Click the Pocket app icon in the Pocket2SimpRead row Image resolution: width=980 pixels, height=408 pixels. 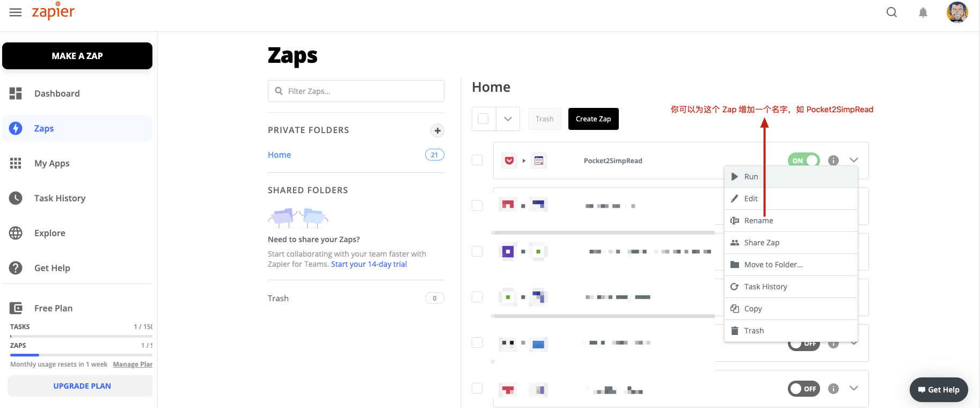[x=509, y=161]
